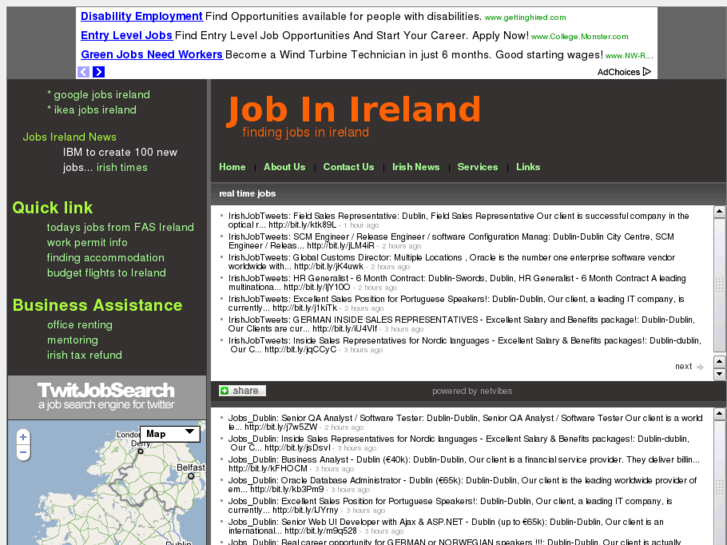Image resolution: width=727 pixels, height=545 pixels.
Task: Click up arrow of Jobs_Dublin list scrollbar
Action: click(x=720, y=414)
